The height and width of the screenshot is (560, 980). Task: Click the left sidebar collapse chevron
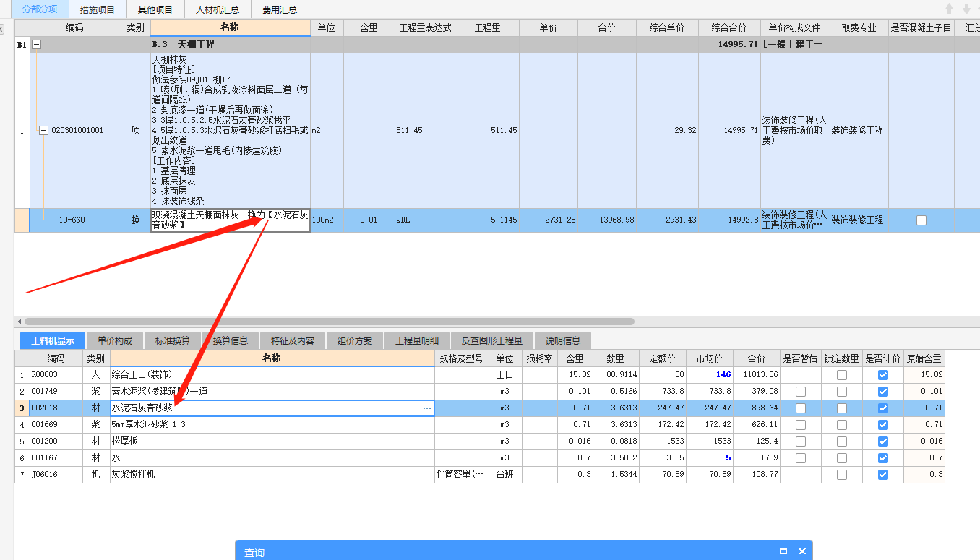[x=2, y=29]
